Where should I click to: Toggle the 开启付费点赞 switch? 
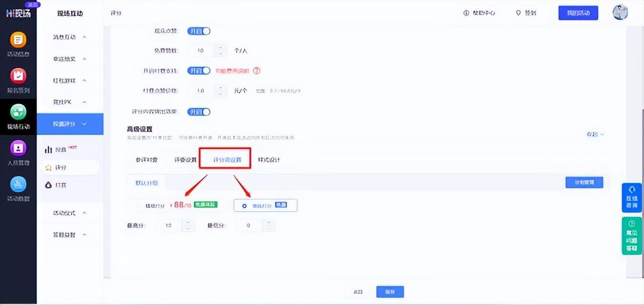coord(199,71)
